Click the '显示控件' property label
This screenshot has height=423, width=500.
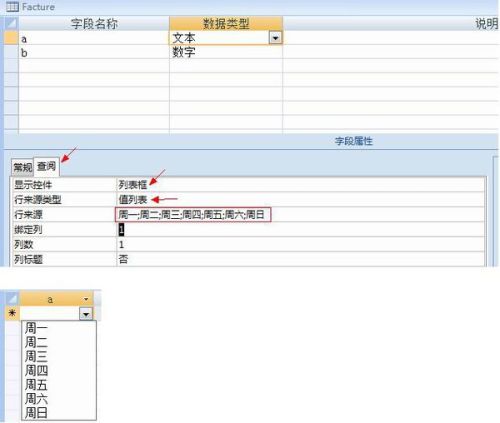click(x=33, y=185)
